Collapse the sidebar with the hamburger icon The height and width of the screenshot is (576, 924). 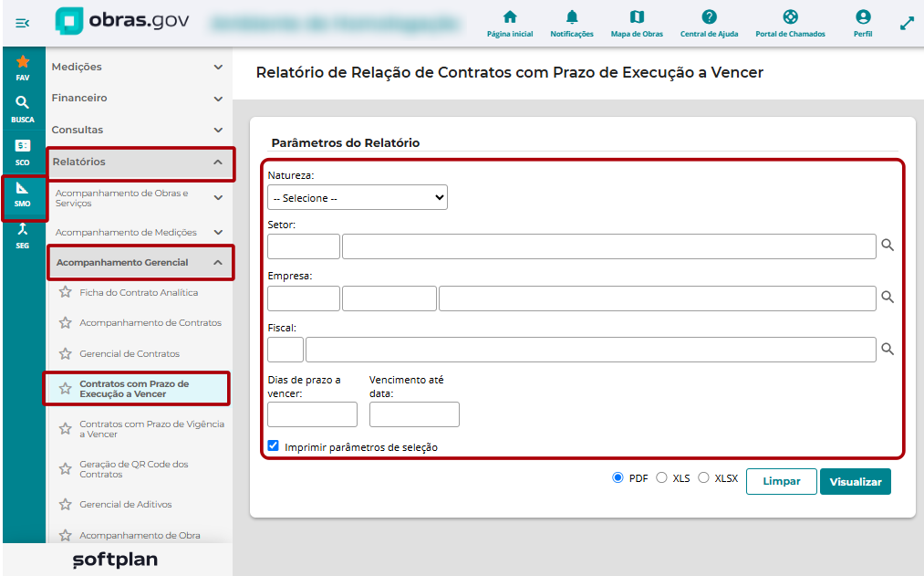pos(23,23)
